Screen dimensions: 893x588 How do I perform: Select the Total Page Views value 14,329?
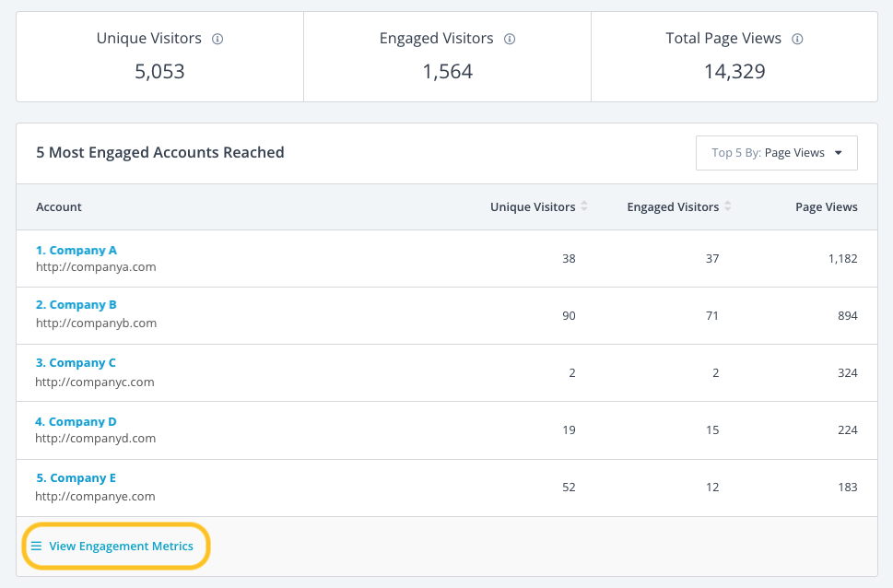[x=734, y=71]
